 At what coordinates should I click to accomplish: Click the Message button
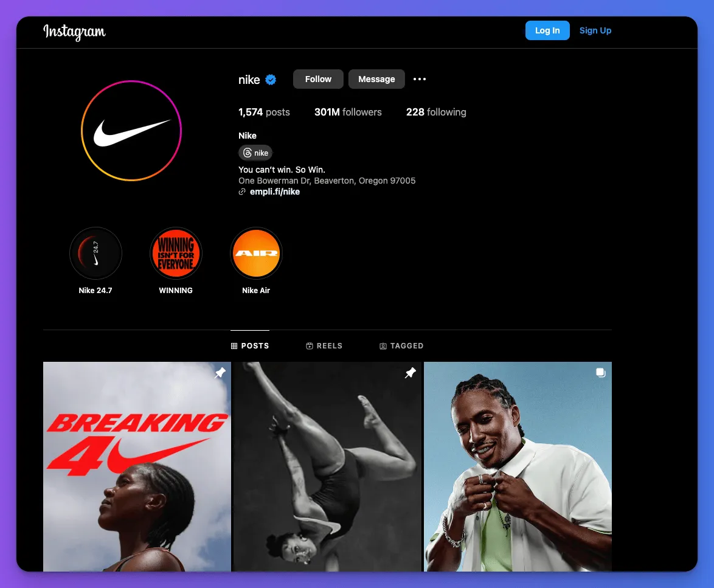[376, 79]
